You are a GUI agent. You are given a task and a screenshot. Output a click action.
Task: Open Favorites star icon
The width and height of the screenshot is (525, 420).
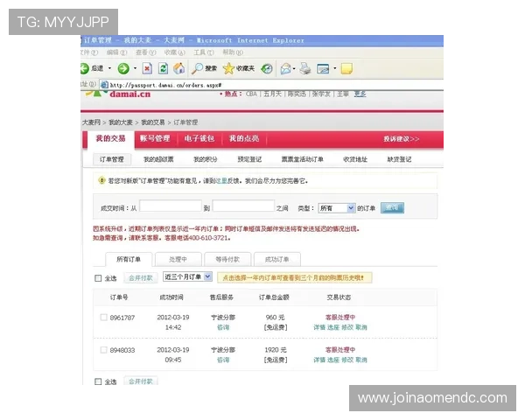coord(228,68)
